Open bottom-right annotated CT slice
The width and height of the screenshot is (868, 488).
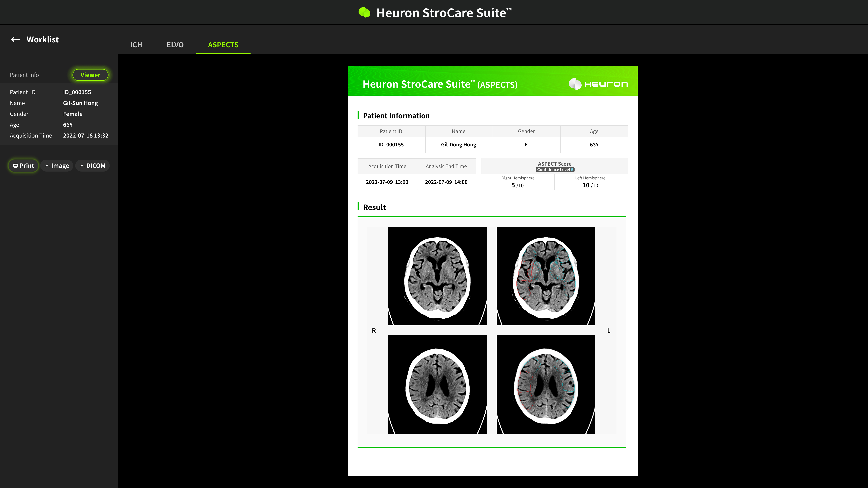(546, 384)
